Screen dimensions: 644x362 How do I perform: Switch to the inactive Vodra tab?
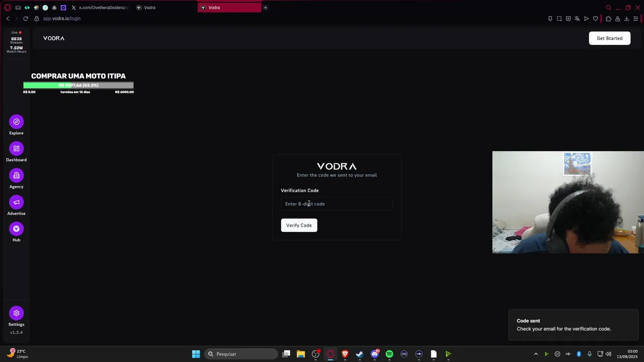(x=164, y=8)
